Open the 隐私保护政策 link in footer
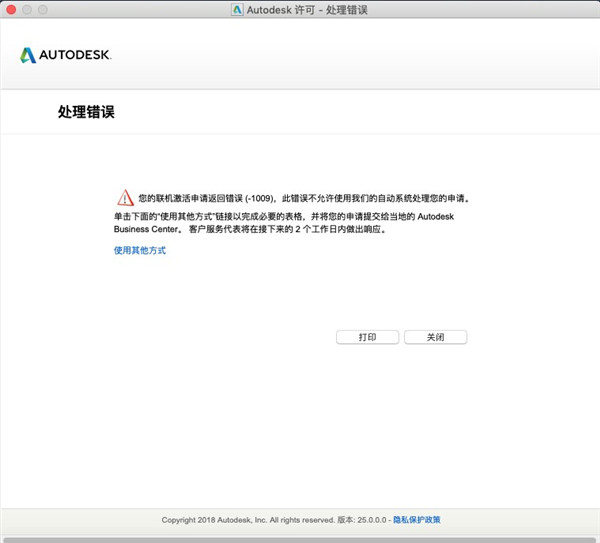 416,520
